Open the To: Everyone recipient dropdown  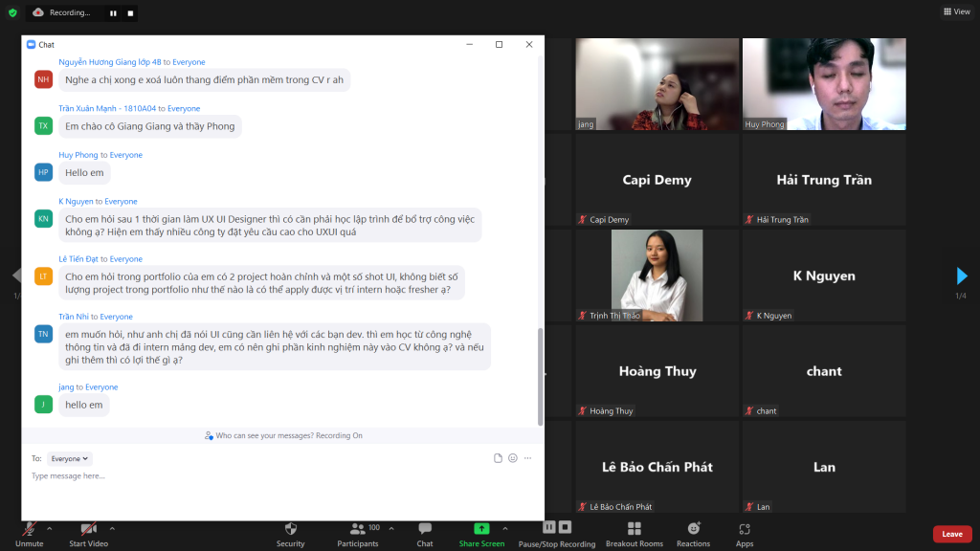coord(69,458)
